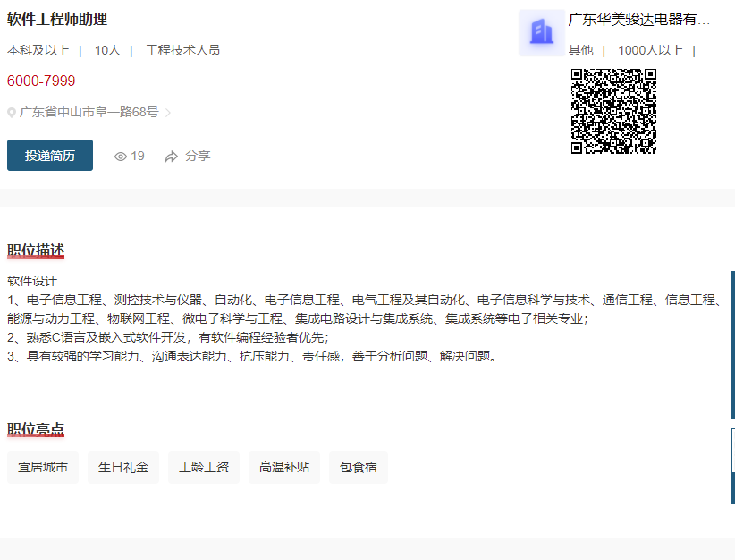Click the 本科及以上 education requirement
Viewport: 735px width, 560px height.
click(x=38, y=50)
